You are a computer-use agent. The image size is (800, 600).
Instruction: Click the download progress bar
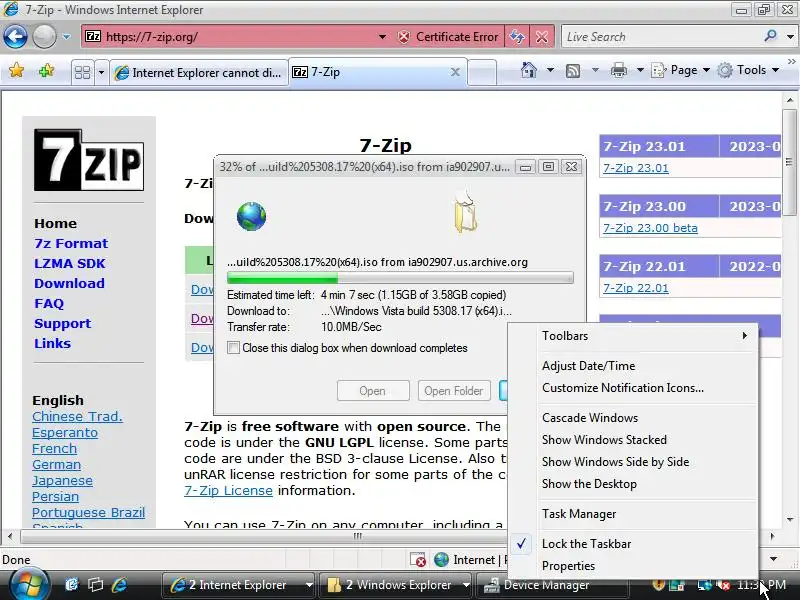[x=400, y=278]
